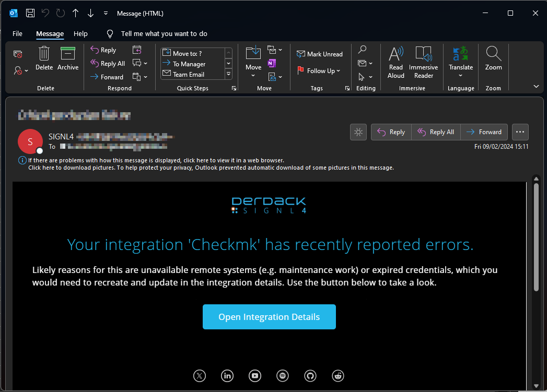
Task: Open the File menu
Action: click(x=17, y=34)
